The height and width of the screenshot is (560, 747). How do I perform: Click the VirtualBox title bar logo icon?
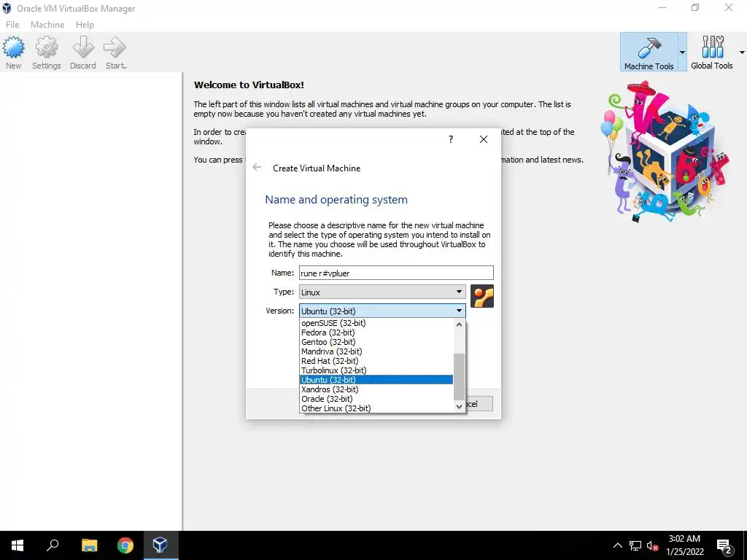(x=7, y=8)
